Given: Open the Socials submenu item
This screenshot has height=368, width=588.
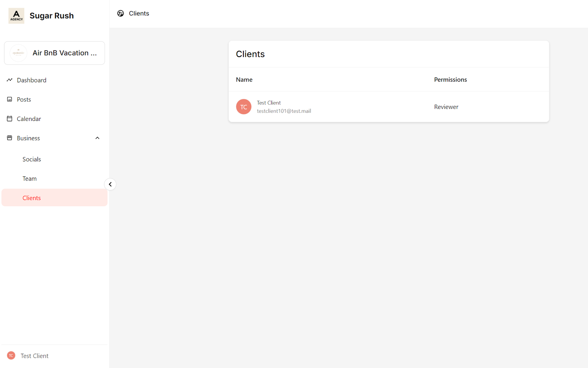Looking at the screenshot, I should [32, 159].
